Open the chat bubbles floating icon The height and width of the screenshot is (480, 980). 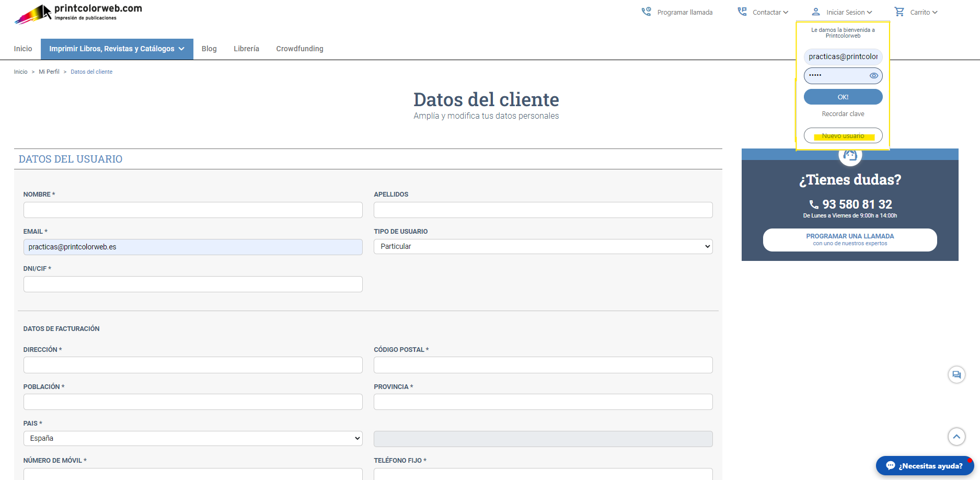pos(956,374)
